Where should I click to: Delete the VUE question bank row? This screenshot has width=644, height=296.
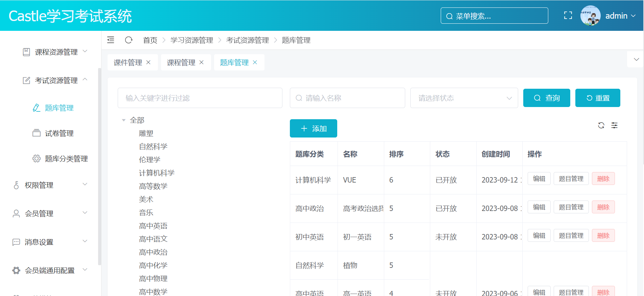point(603,178)
